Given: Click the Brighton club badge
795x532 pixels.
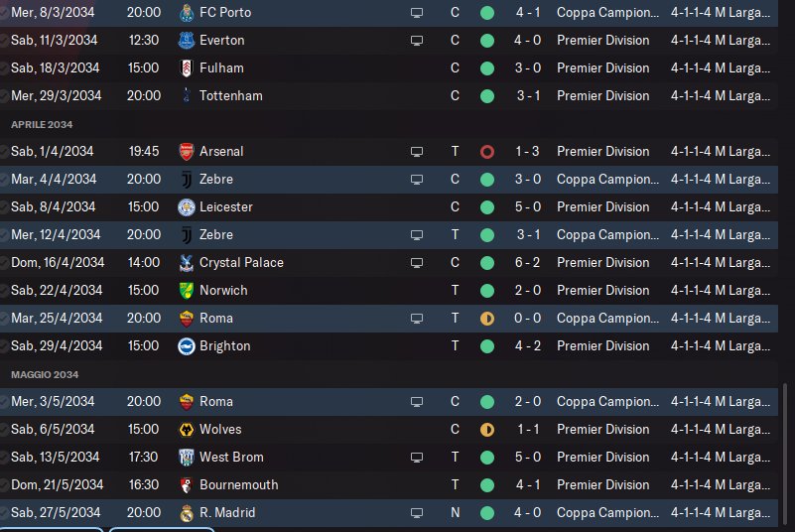Looking at the screenshot, I should pyautogui.click(x=186, y=346).
